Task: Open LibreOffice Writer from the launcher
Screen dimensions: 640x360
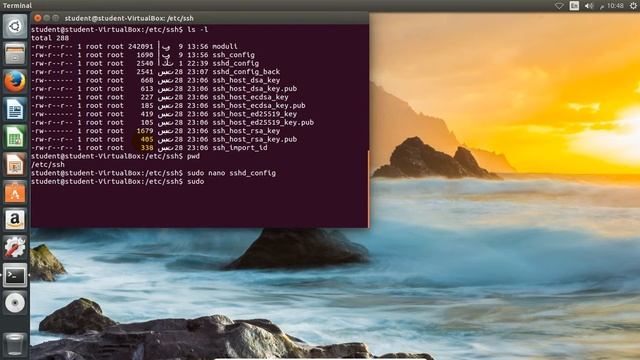Action: [x=15, y=109]
